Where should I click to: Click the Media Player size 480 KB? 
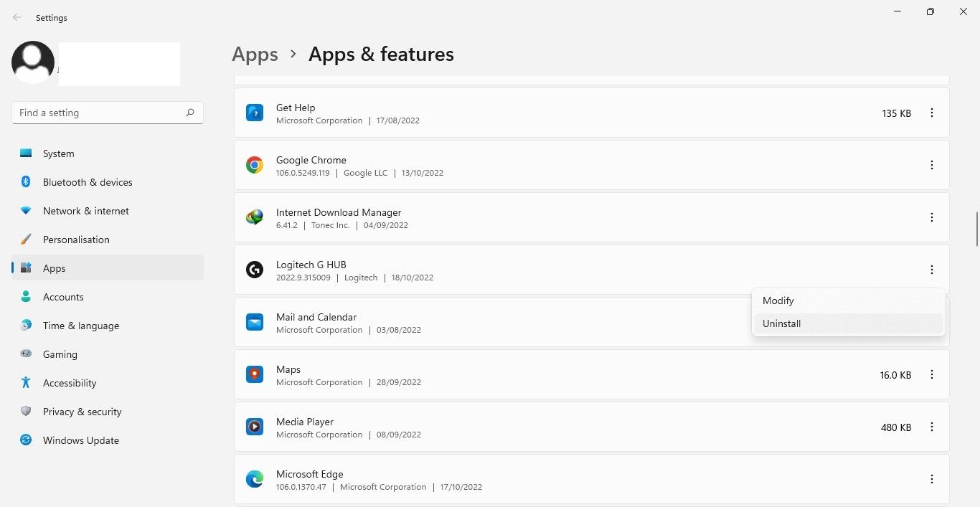pyautogui.click(x=896, y=427)
